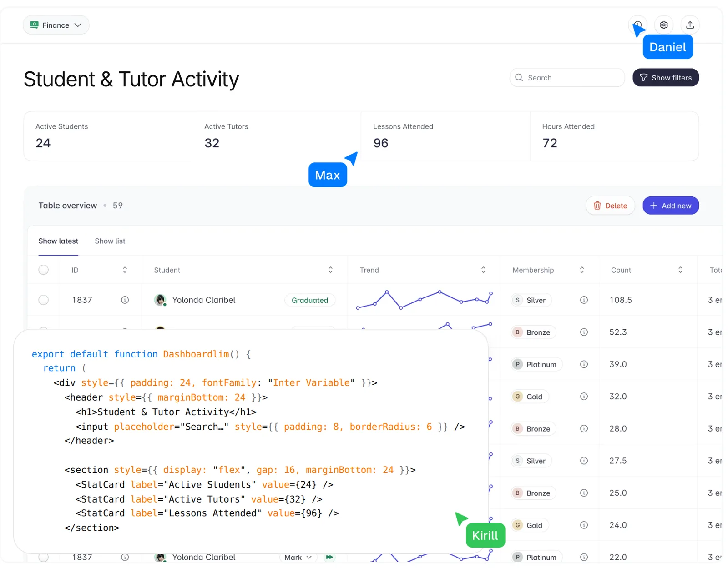Open the settings gear icon
728x568 pixels.
664,25
